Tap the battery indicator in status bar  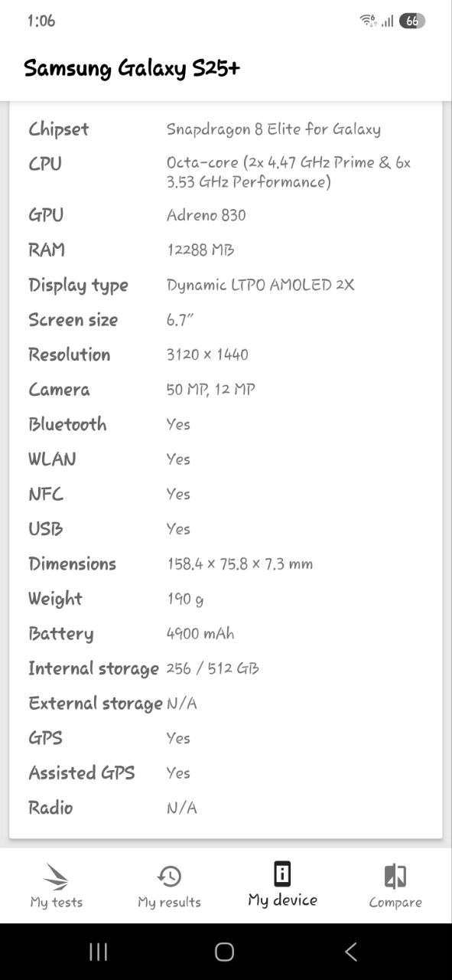(x=411, y=21)
